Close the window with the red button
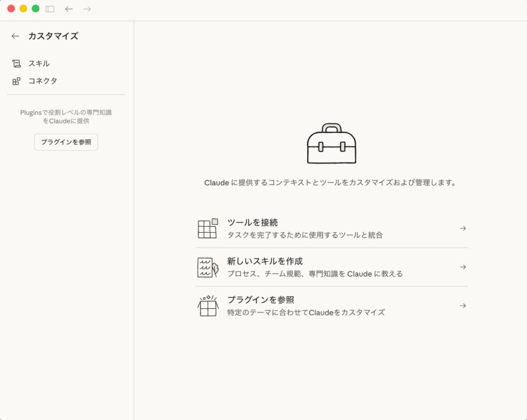The width and height of the screenshot is (527, 420). click(x=11, y=9)
